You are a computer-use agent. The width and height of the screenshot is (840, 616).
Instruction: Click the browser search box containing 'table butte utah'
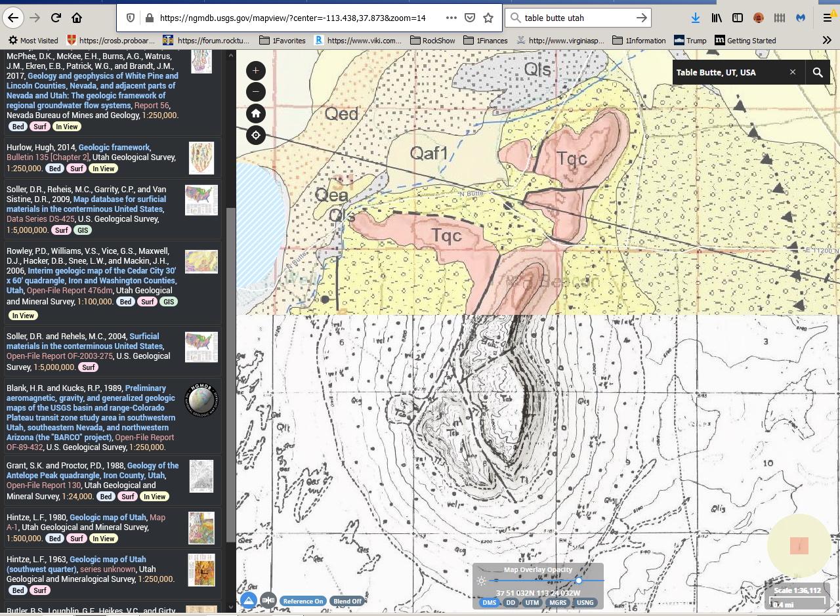click(577, 18)
